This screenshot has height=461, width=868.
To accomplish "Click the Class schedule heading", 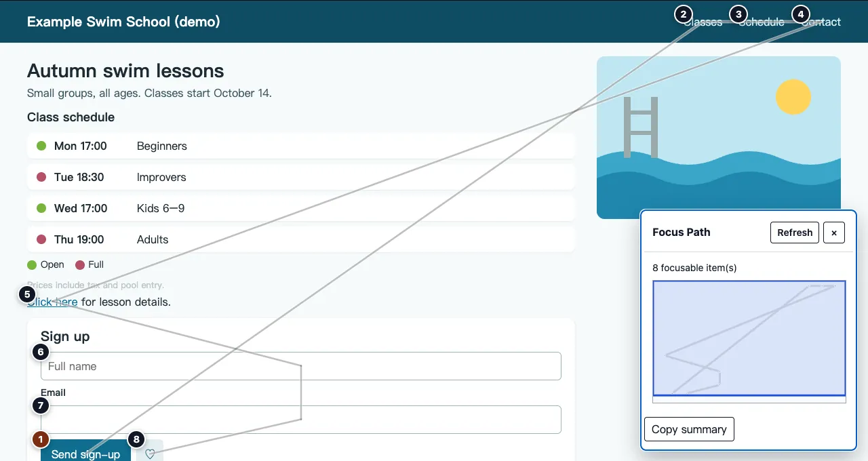I will pos(71,117).
